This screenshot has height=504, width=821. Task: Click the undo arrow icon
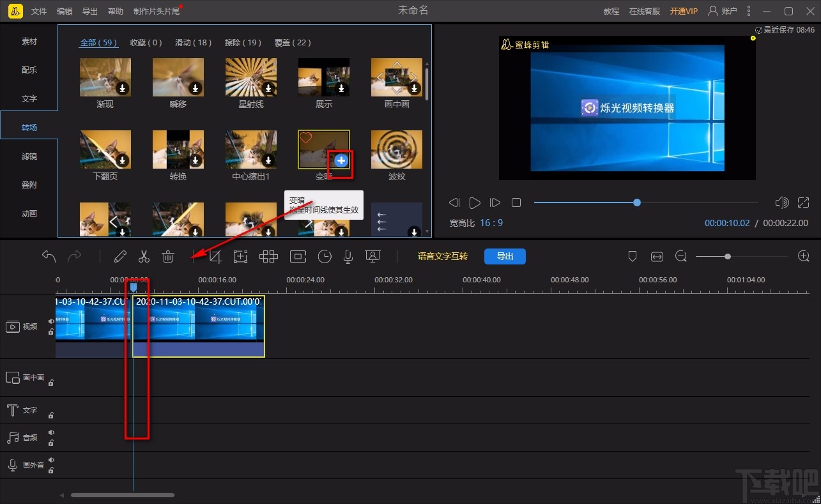tap(49, 257)
